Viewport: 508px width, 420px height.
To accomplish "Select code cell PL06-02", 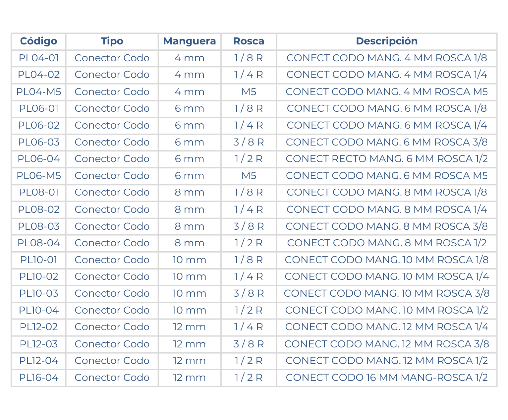I will pos(39,125).
